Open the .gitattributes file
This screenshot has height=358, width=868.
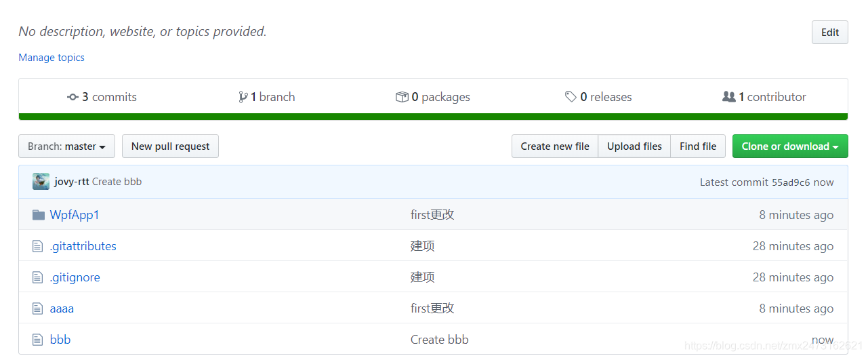83,246
